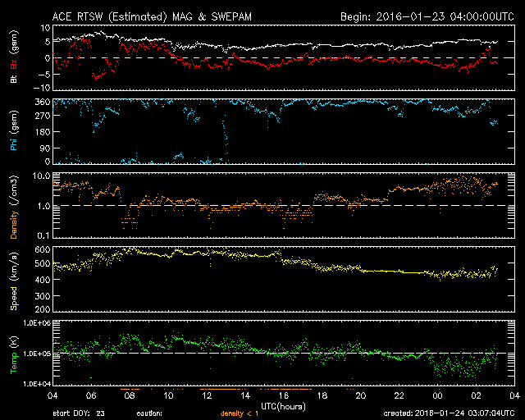Image resolution: width=525 pixels, height=420 pixels.
Task: Click the 'UTC(hours)' x-axis title
Action: [283, 407]
